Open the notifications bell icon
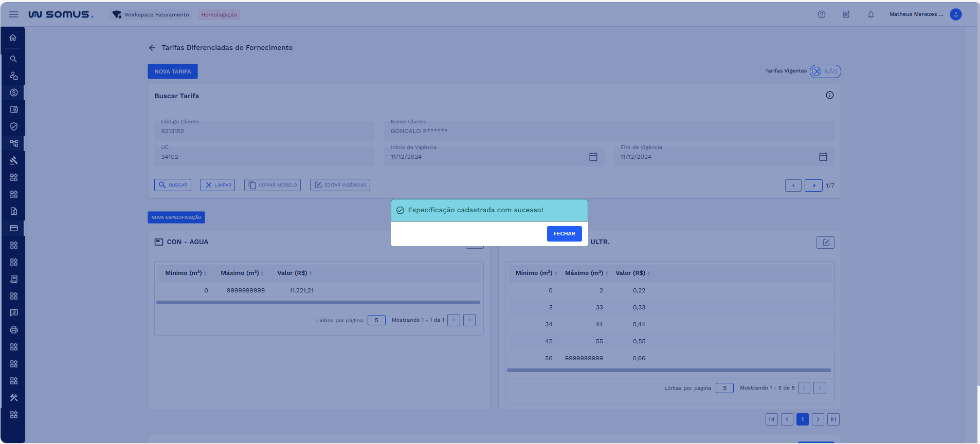Image resolution: width=980 pixels, height=444 pixels. click(x=871, y=14)
